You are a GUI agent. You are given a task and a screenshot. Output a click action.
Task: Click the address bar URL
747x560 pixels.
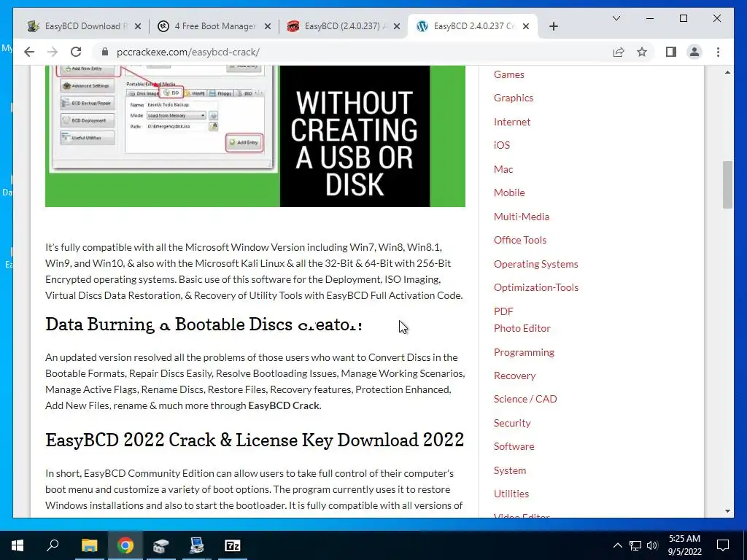187,52
